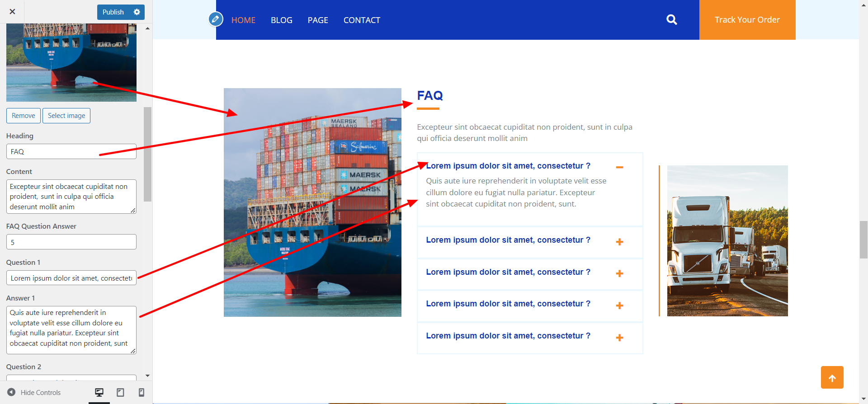
Task: Click the scroll-to-top arrow button
Action: [x=832, y=377]
